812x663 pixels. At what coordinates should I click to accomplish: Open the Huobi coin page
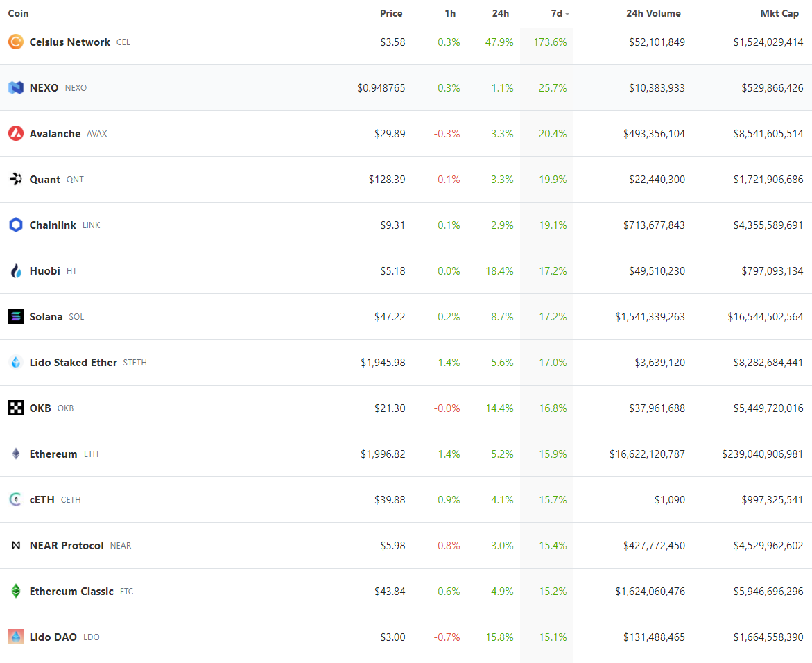(x=45, y=271)
